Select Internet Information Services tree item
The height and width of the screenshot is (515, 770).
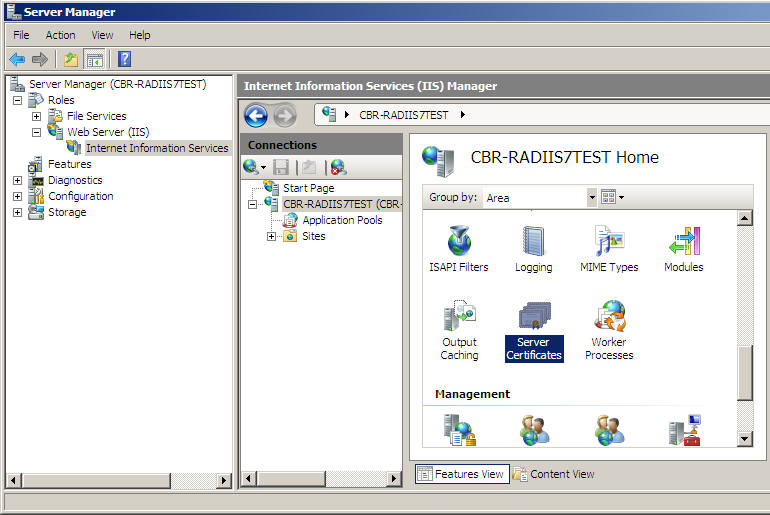click(157, 148)
